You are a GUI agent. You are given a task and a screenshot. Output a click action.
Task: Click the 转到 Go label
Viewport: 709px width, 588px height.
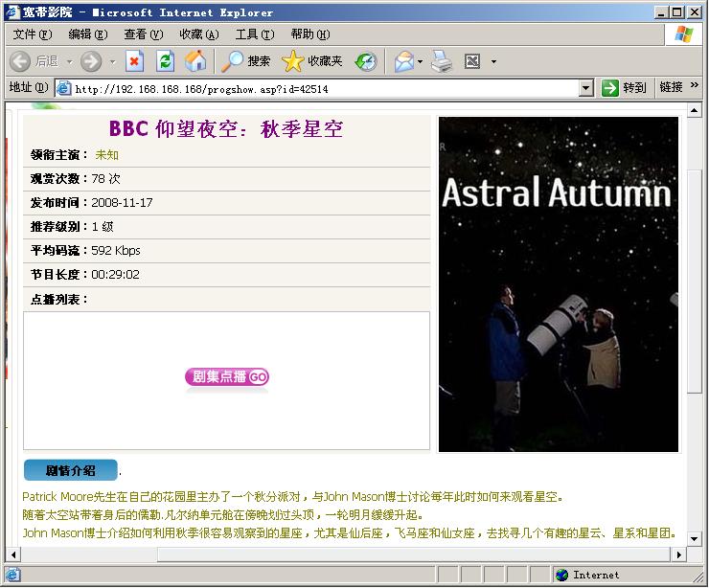coord(634,88)
